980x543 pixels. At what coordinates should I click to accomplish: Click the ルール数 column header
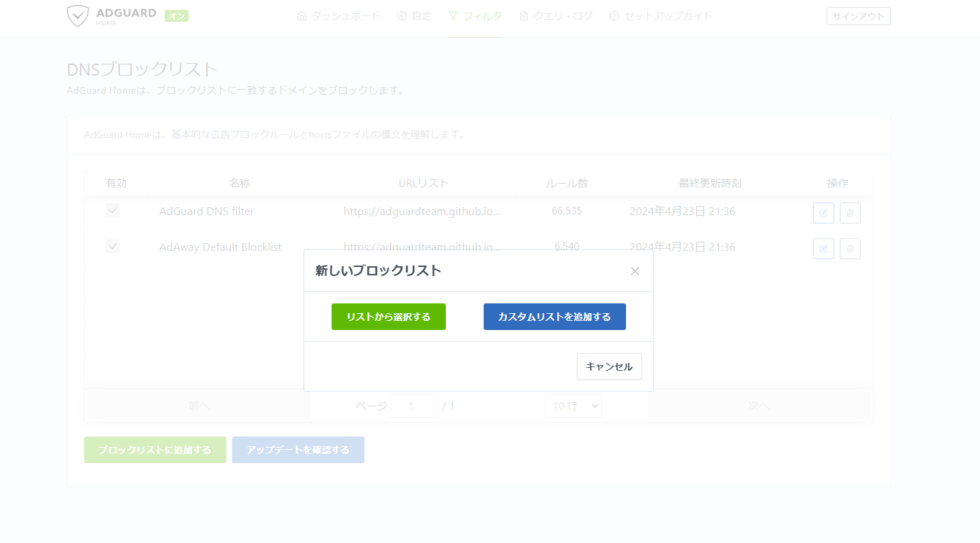pyautogui.click(x=566, y=184)
